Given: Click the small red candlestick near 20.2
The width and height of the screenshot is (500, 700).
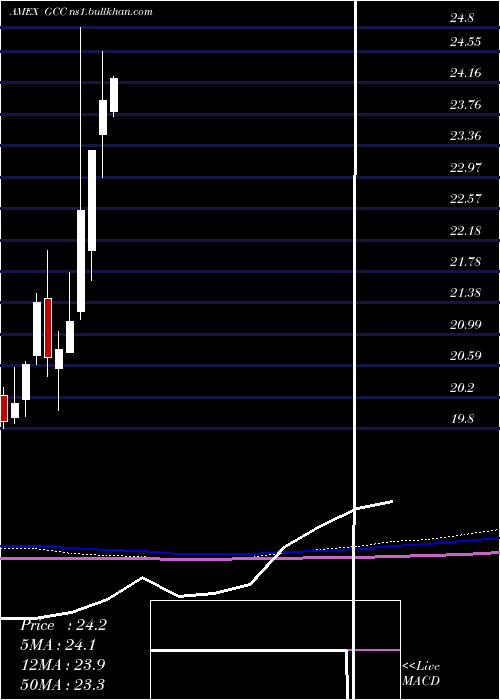Looking at the screenshot, I should [x=4, y=408].
